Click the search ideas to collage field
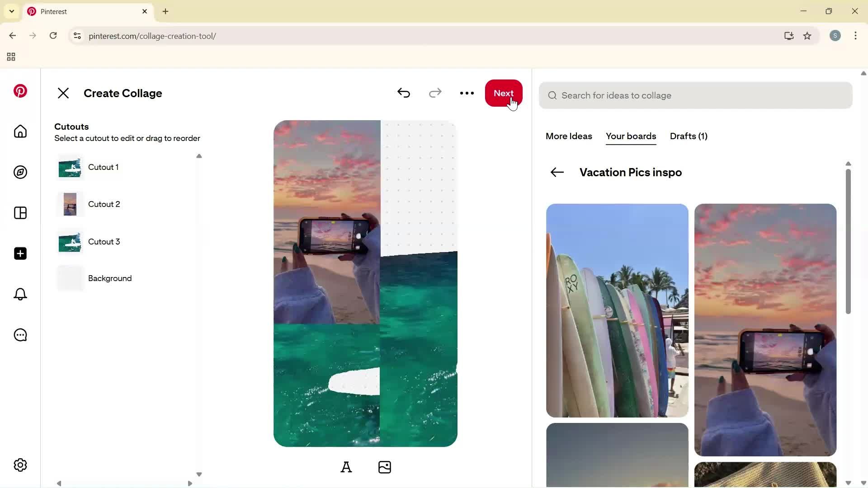Screen dimensions: 868x488 pos(695,95)
